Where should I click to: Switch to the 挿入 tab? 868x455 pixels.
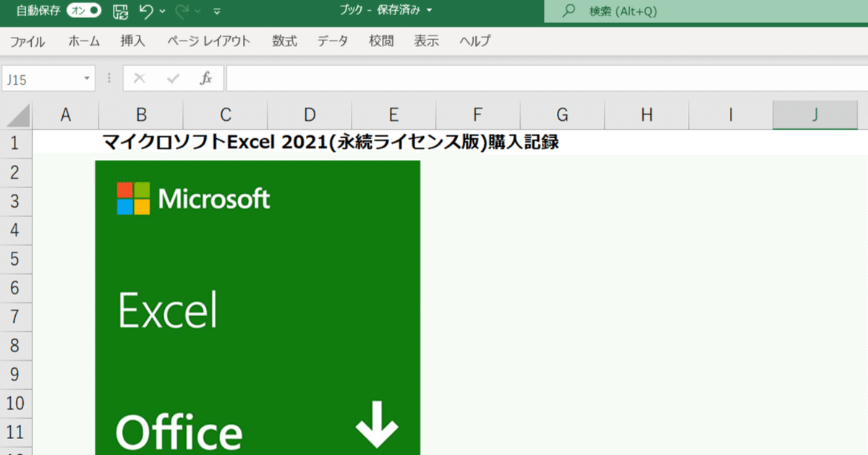[133, 41]
